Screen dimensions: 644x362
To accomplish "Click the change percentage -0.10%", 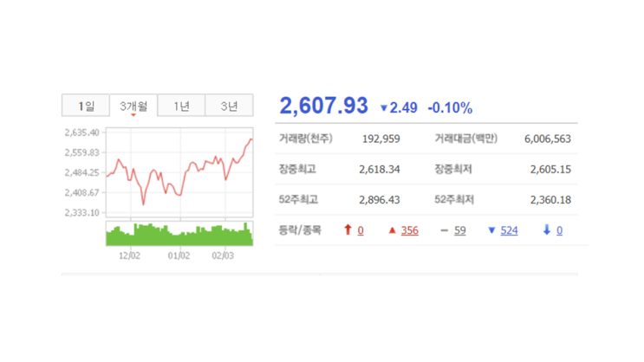I will tap(450, 108).
